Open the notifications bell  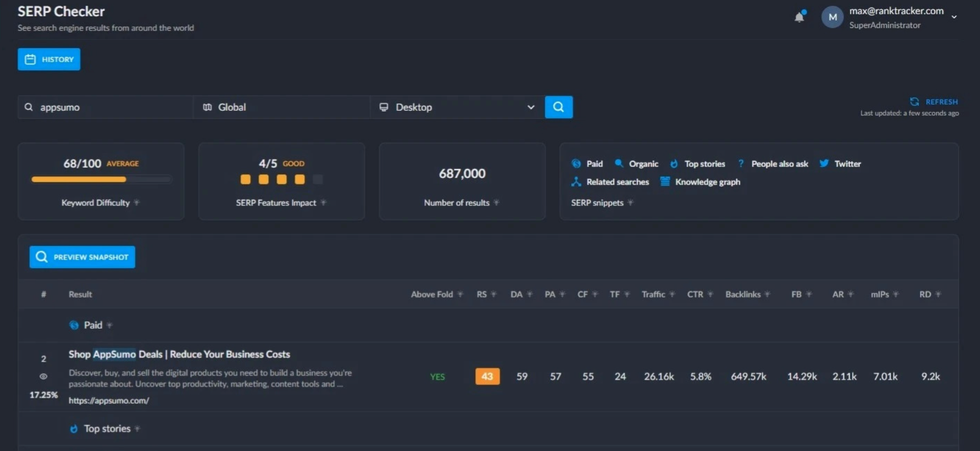(x=799, y=17)
